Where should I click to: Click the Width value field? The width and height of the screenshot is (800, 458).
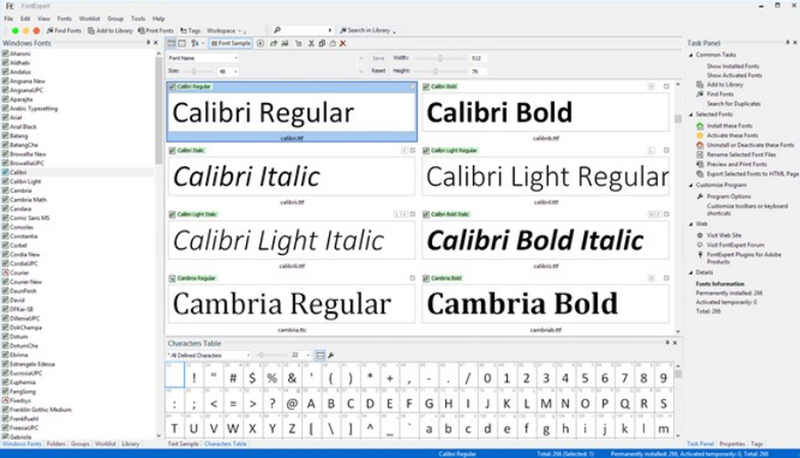(x=478, y=58)
